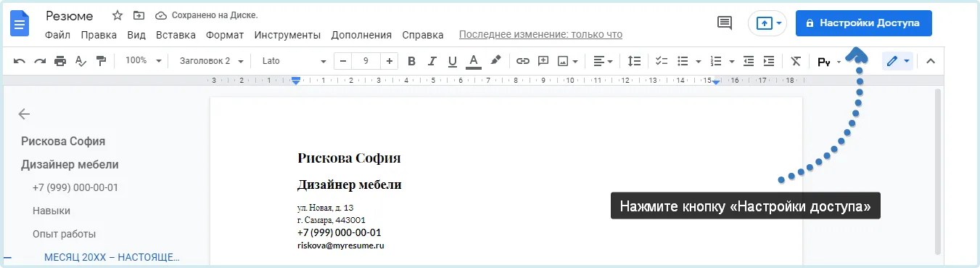Open the Правка menu
Image resolution: width=980 pixels, height=268 pixels.
tap(99, 35)
